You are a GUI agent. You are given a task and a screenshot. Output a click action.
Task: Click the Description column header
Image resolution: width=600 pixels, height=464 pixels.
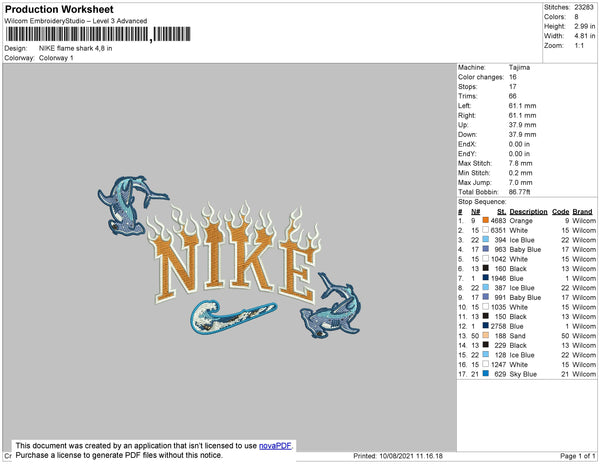(x=528, y=212)
